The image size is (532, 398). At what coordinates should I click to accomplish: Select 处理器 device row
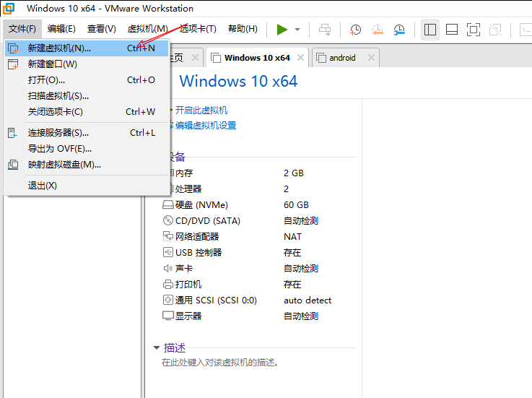click(258, 189)
